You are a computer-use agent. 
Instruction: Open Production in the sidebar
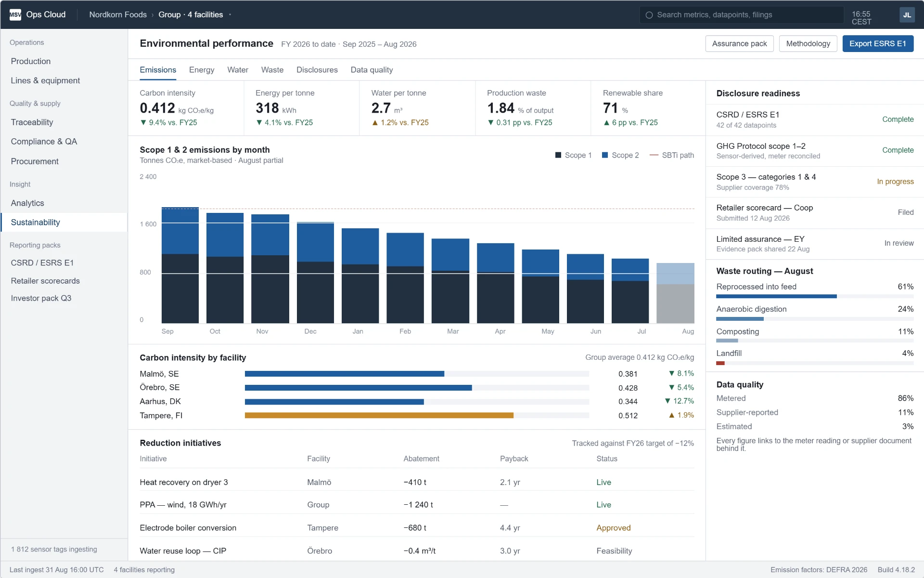click(x=64, y=61)
